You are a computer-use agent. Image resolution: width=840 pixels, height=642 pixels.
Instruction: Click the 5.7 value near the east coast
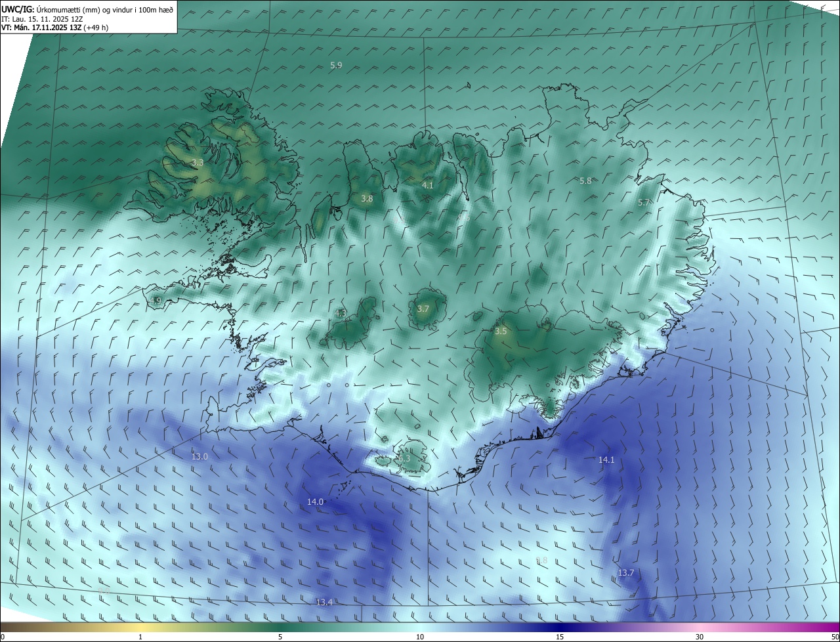coord(644,203)
